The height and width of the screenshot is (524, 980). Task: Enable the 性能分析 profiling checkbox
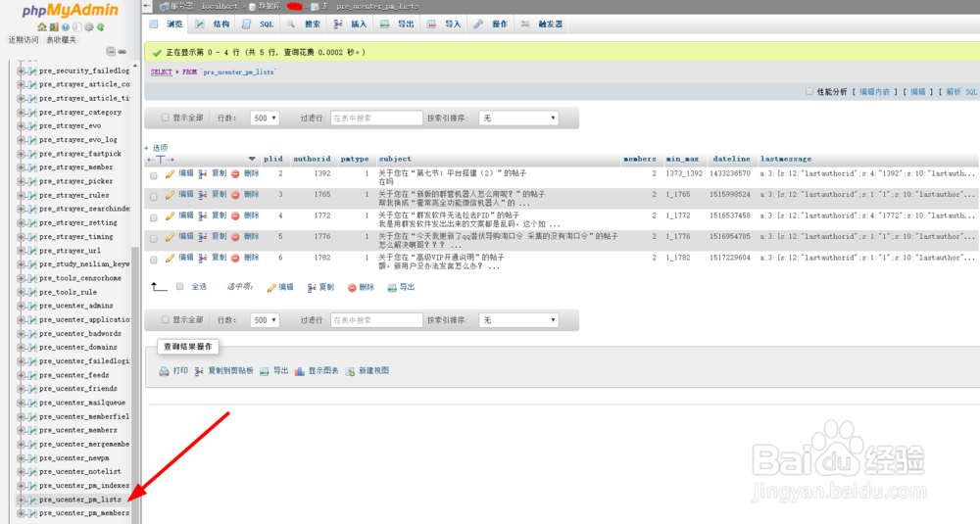[809, 92]
